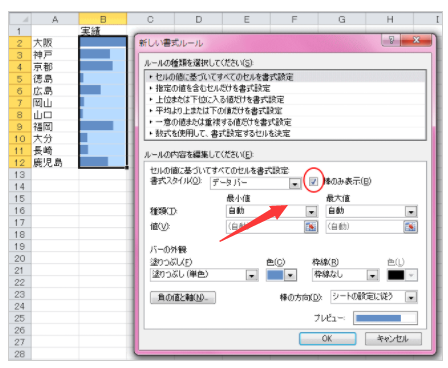Image resolution: width=448 pixels, height=368 pixels.
Task: Select column B header
Action: 103,19
